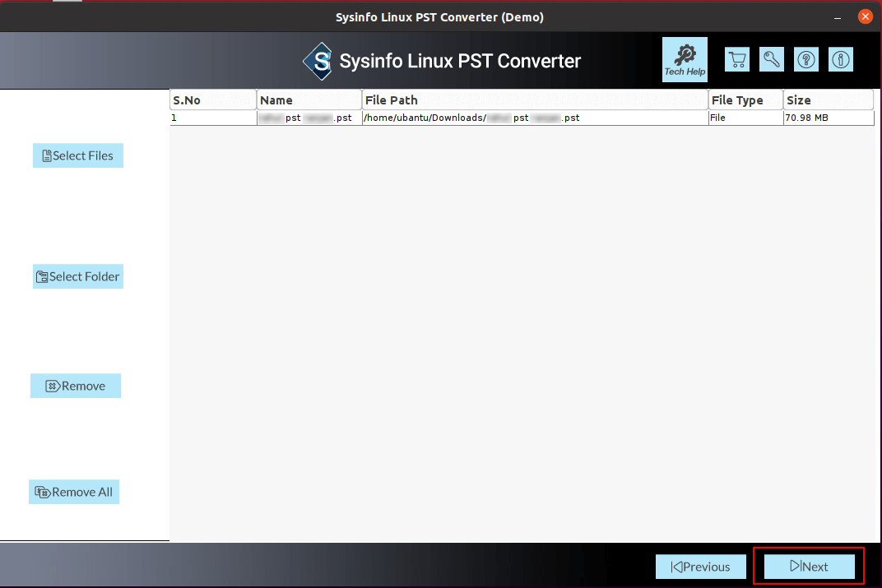Sort by the Size column header

tap(829, 100)
